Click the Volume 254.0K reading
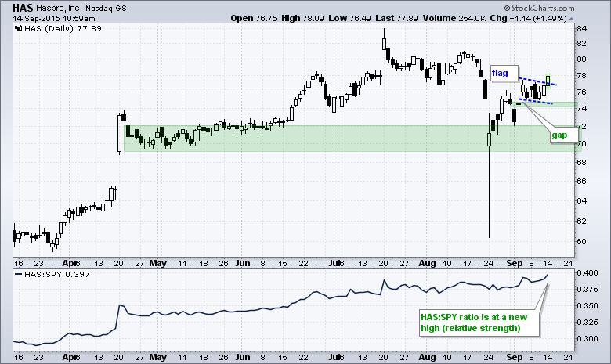 tap(454, 18)
